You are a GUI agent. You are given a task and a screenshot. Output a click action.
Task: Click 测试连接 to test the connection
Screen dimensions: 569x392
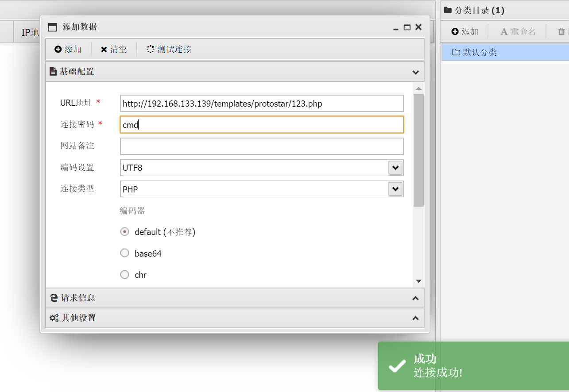(x=169, y=49)
